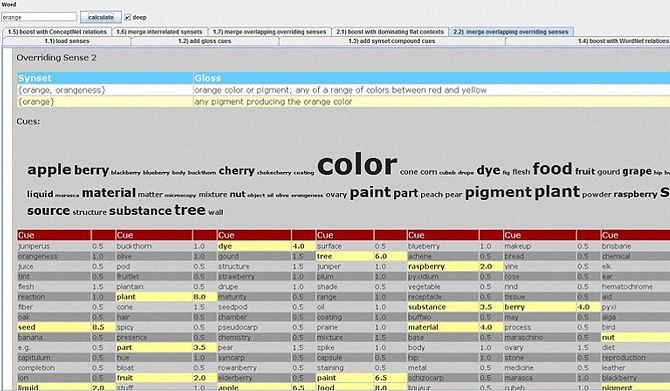Select the {orange, orangeness} synset row
The width and height of the screenshot is (670, 391).
click(344, 90)
